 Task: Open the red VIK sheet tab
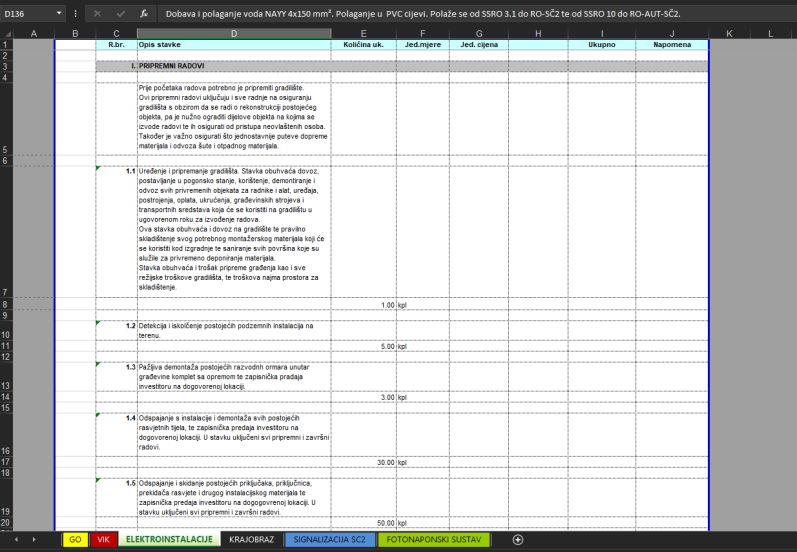coord(103,540)
